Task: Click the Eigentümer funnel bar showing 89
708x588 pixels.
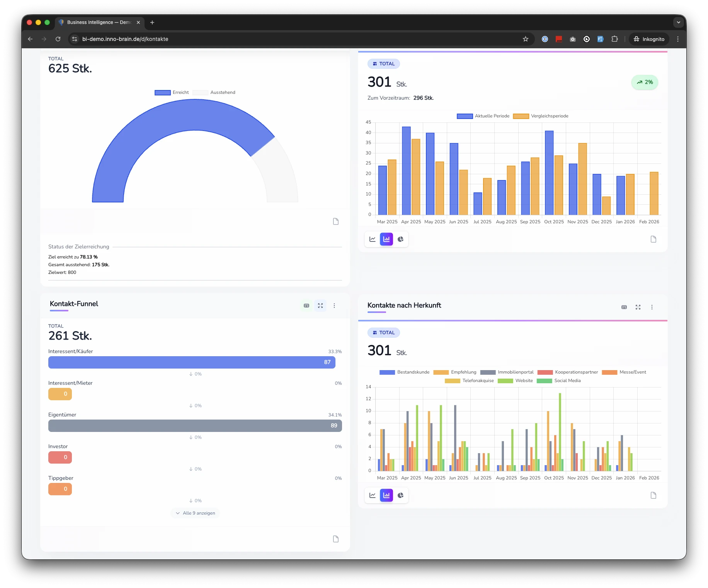Action: click(195, 426)
